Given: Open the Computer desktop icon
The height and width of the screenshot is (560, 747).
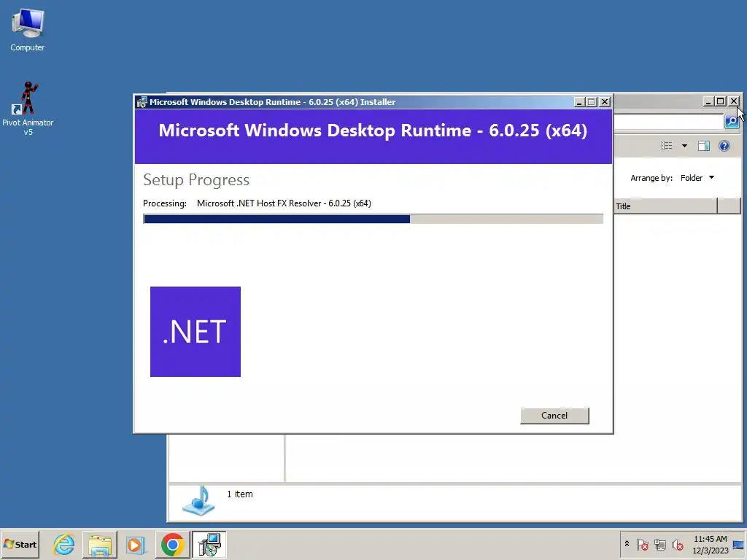Looking at the screenshot, I should (x=27, y=30).
